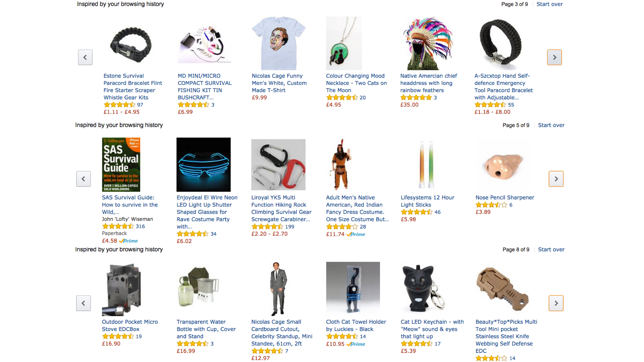
Task: Click Start over for Page 5 of 9
Action: [x=551, y=125]
